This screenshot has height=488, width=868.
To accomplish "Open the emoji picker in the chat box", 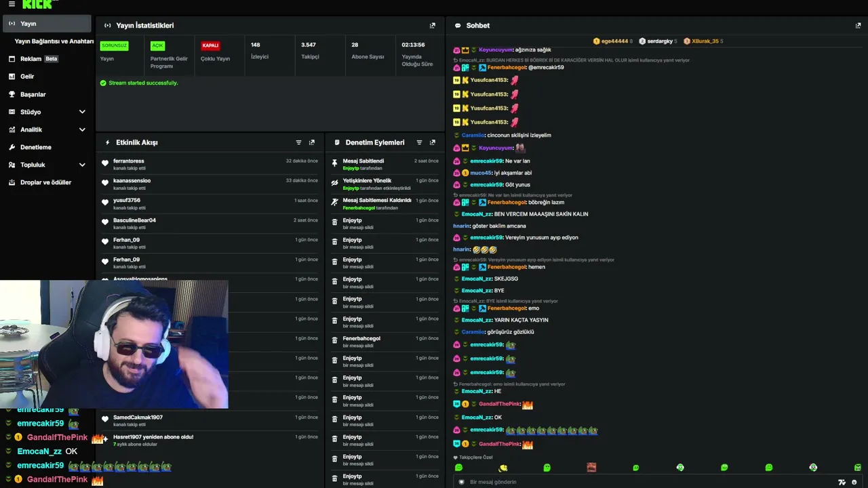I will point(854,482).
